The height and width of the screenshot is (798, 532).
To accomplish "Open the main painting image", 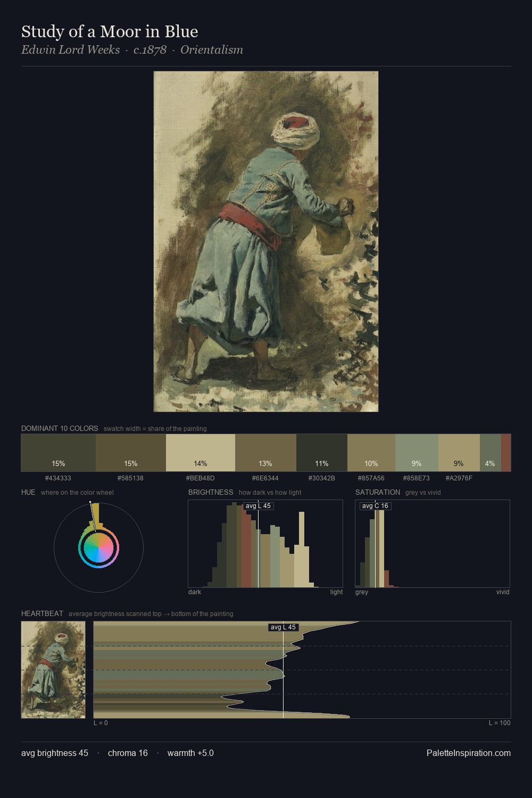I will (x=266, y=242).
